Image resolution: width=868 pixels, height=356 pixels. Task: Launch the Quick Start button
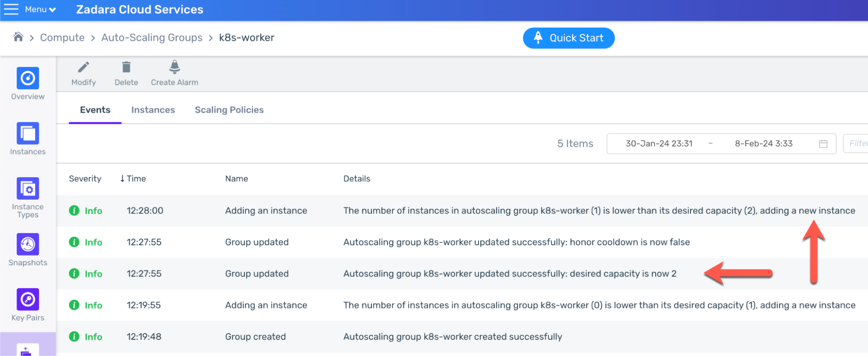(x=568, y=38)
